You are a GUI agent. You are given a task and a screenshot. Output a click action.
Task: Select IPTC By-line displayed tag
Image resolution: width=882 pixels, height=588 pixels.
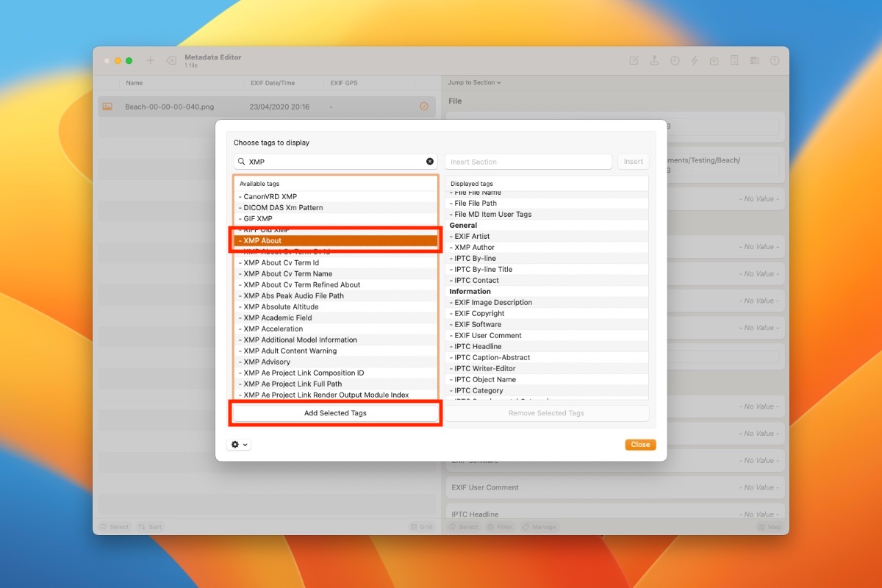(x=547, y=258)
